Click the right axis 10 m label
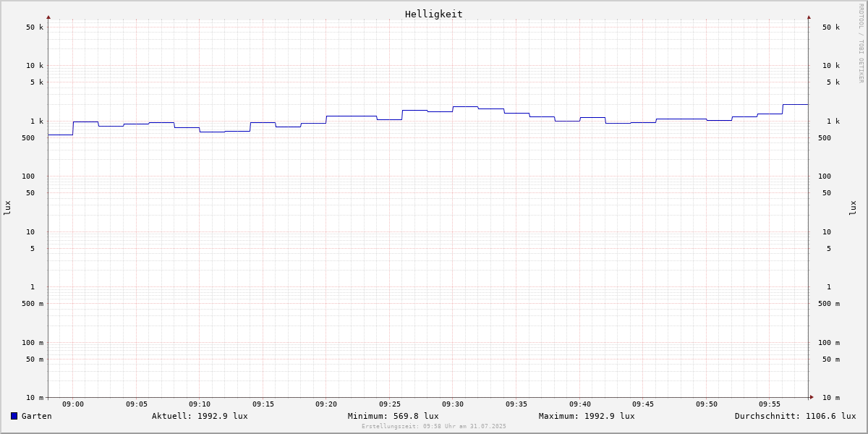 coord(831,398)
